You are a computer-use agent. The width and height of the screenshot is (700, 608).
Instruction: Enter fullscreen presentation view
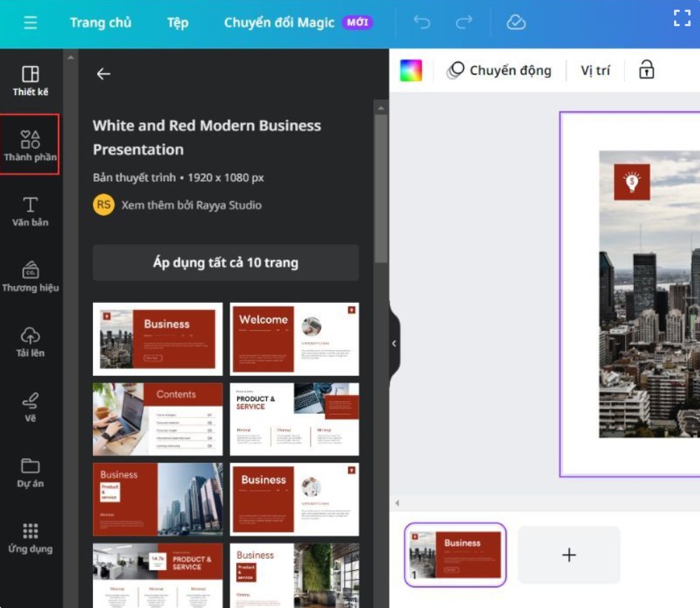click(x=681, y=18)
